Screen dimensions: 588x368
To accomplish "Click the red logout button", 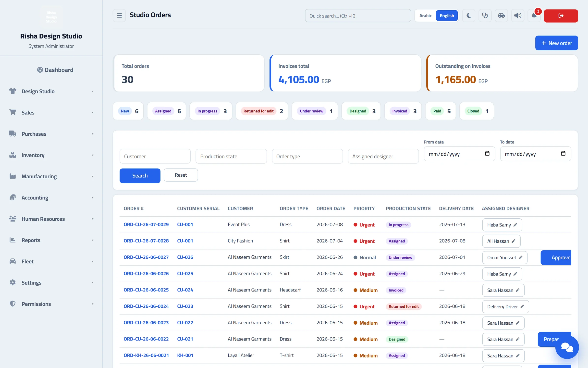I will click(x=561, y=16).
